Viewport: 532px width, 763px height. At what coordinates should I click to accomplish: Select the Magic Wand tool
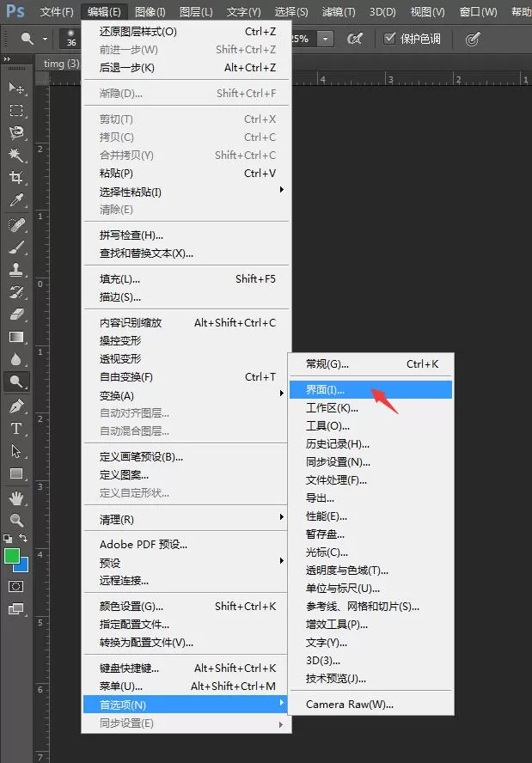16,156
